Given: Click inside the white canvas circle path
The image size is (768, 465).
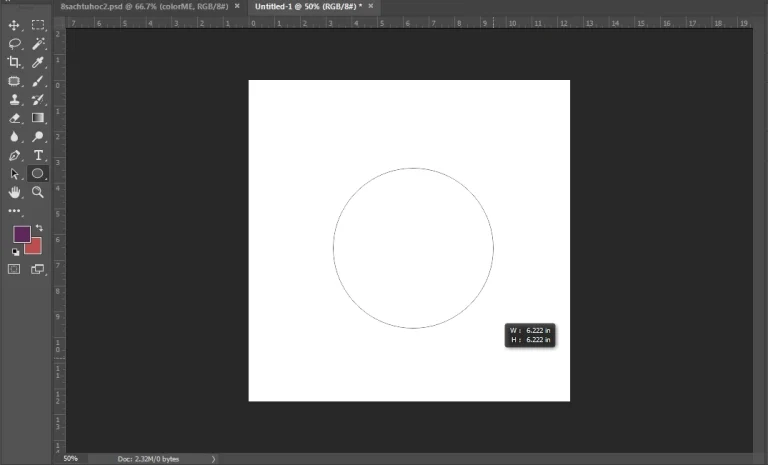Looking at the screenshot, I should [413, 248].
